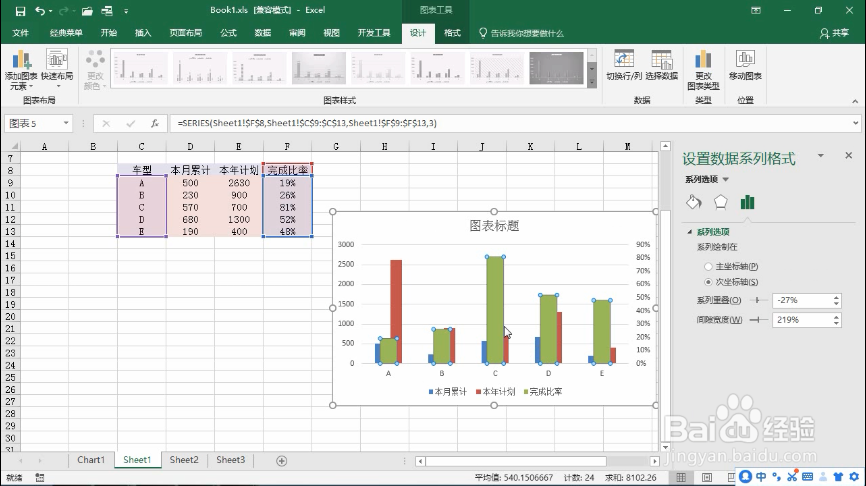Expand the Name Box dropdown
The image size is (866, 486).
tap(66, 123)
